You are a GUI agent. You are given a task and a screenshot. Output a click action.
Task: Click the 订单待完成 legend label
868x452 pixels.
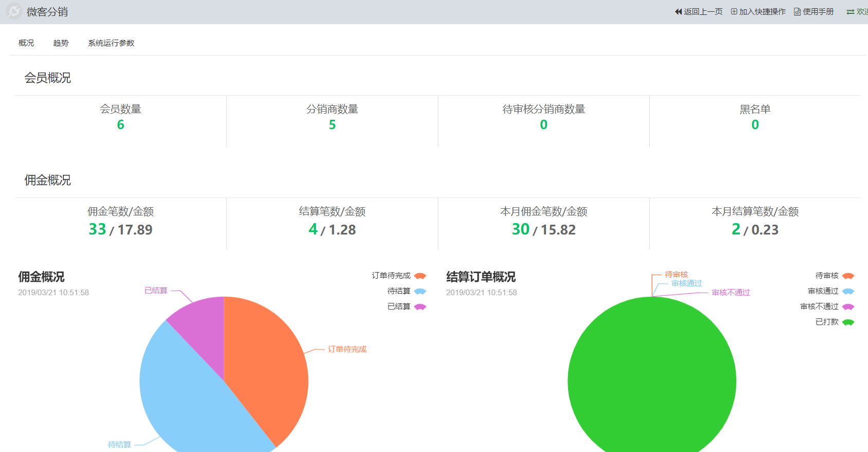pos(391,276)
